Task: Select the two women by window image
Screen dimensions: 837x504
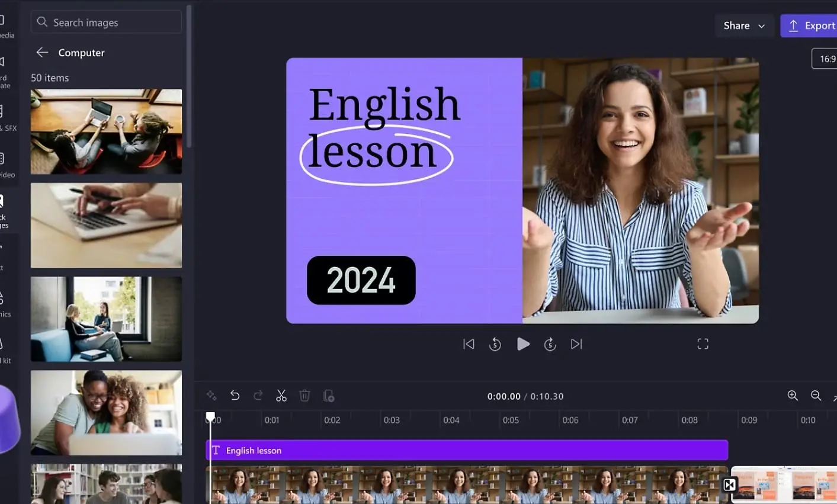Action: 106,319
